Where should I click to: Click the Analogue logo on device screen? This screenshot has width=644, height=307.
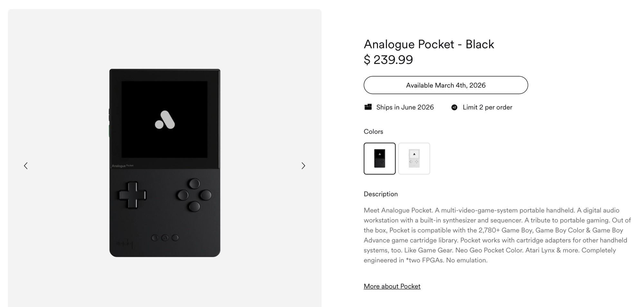tap(165, 120)
